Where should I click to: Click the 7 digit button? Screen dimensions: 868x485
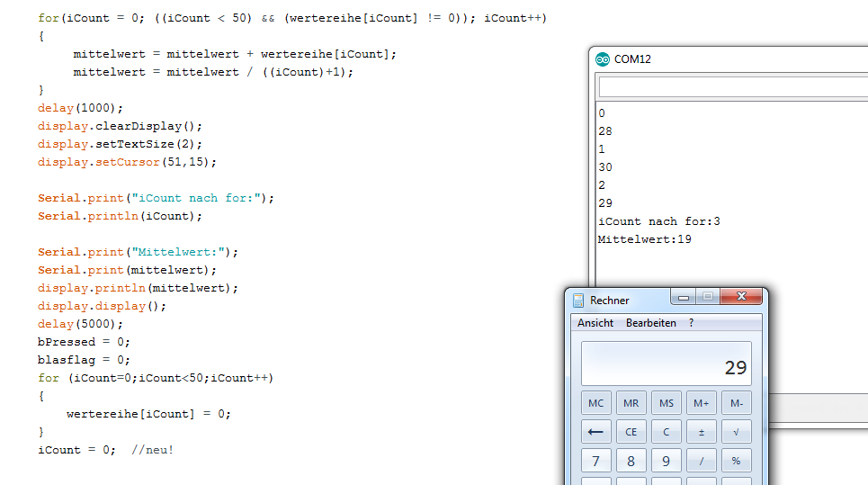596,461
